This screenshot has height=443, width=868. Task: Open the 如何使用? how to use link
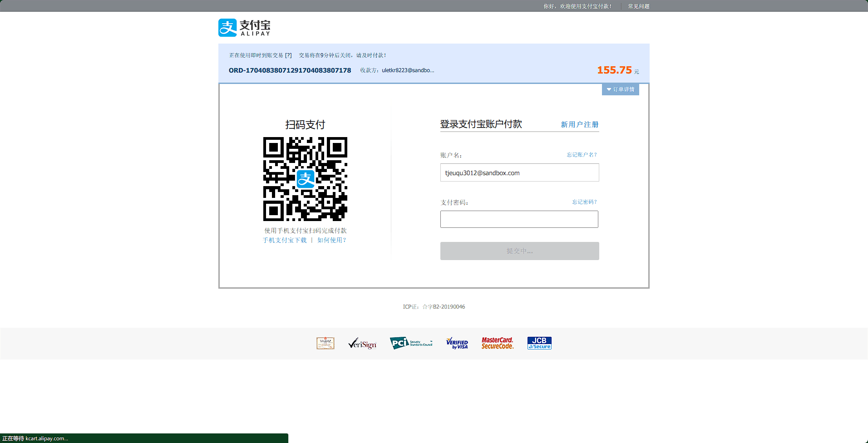pyautogui.click(x=332, y=240)
